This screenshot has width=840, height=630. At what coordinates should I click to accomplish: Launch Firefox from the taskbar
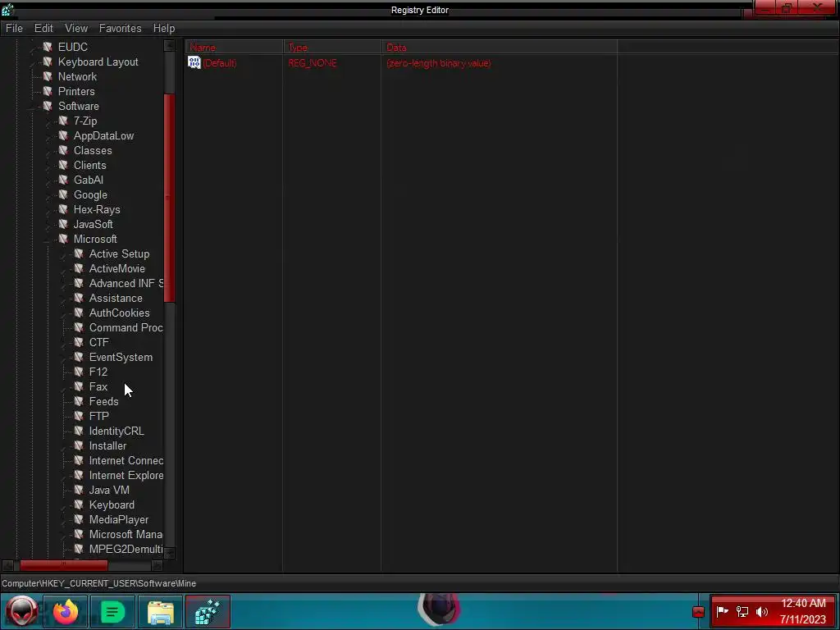(x=66, y=612)
